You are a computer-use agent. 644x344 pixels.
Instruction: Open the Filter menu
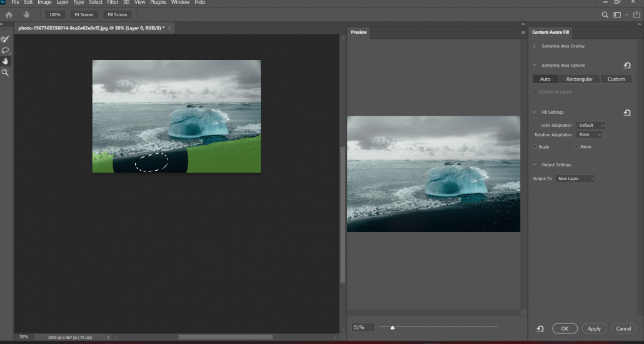[113, 2]
